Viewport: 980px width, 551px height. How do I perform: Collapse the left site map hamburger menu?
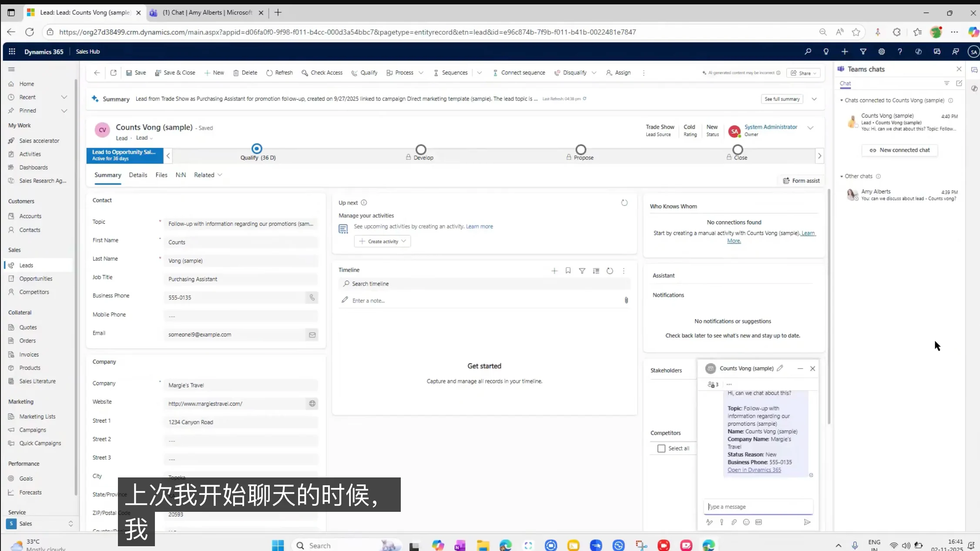click(x=11, y=69)
